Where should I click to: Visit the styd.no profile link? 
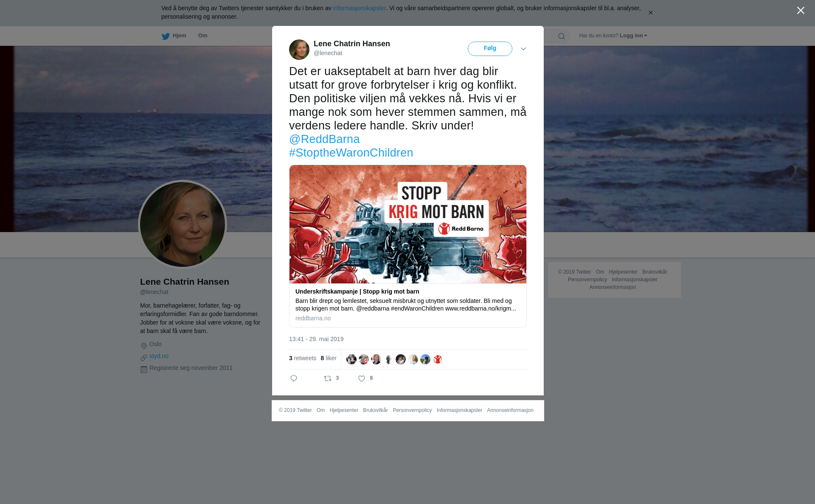159,356
